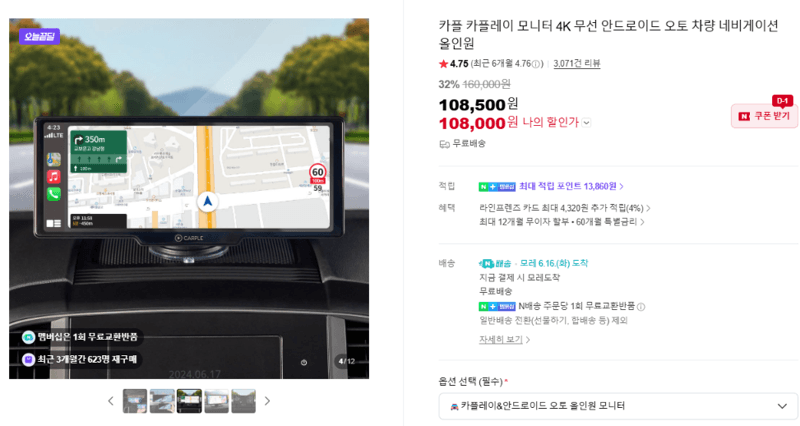The height and width of the screenshot is (426, 800).
Task: Select the fourth product thumbnail
Action: (216, 401)
